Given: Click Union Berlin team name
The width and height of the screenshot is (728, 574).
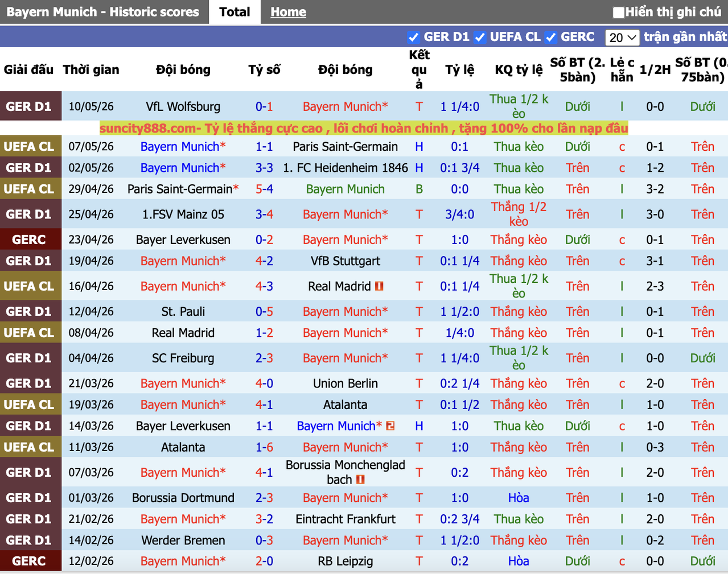Looking at the screenshot, I should [x=345, y=383].
